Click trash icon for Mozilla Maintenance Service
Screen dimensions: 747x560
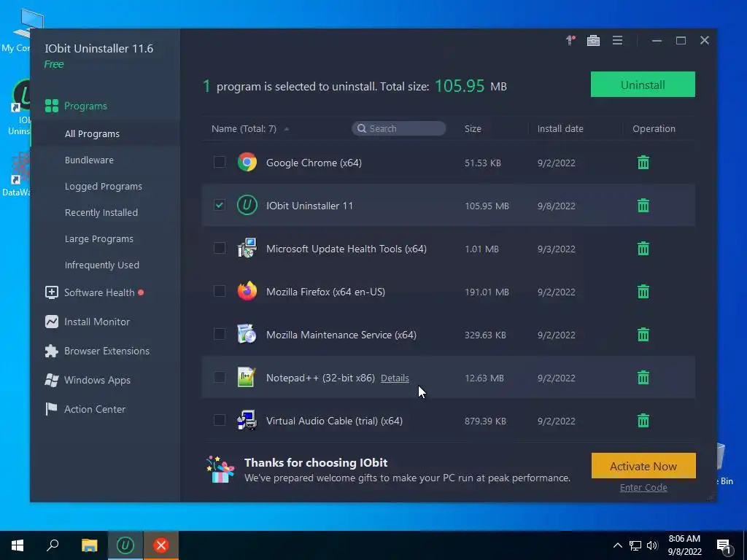(643, 334)
